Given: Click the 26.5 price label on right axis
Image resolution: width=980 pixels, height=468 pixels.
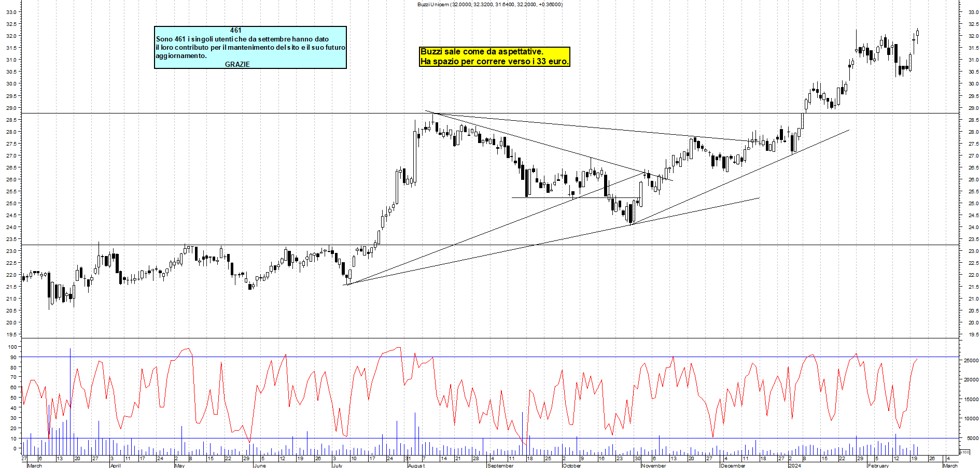Looking at the screenshot, I should click(973, 167).
